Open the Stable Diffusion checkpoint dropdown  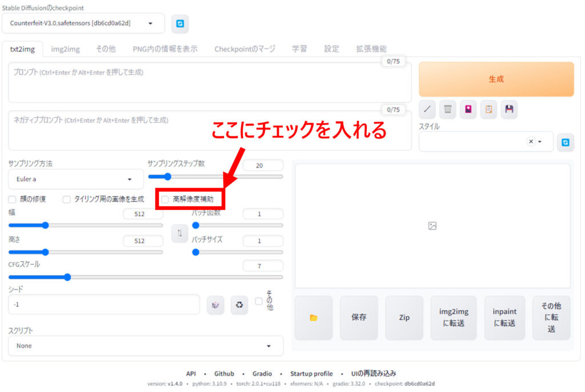pyautogui.click(x=87, y=23)
